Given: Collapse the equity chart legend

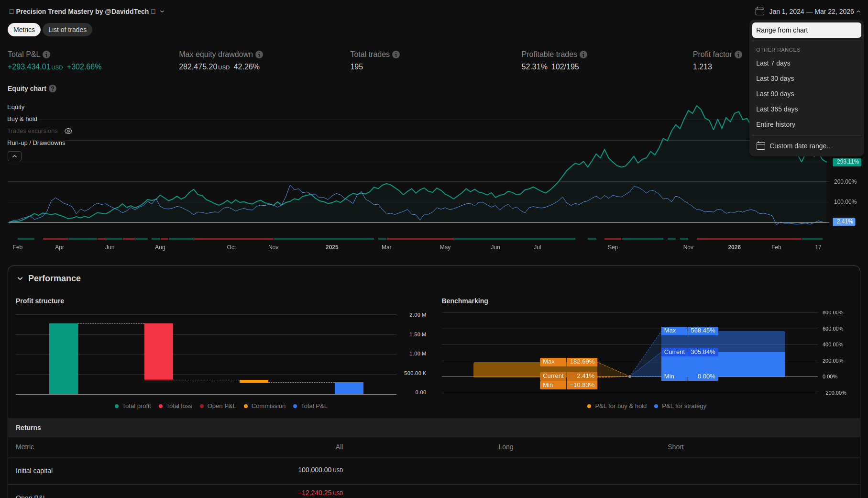Looking at the screenshot, I should [x=14, y=156].
